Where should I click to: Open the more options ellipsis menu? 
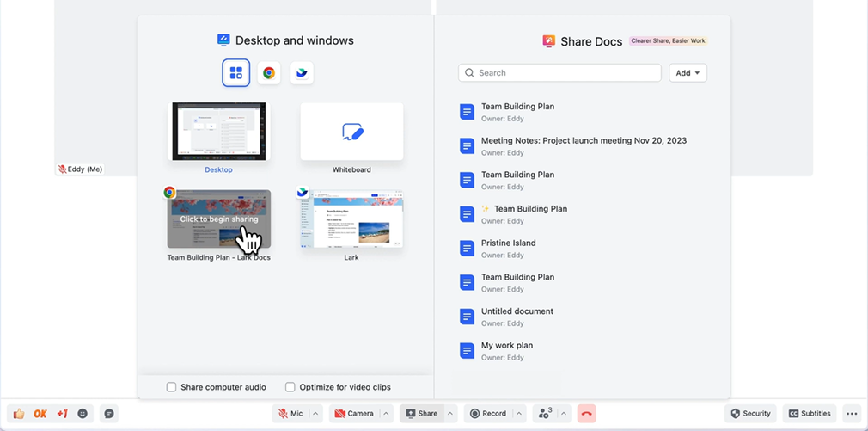tap(851, 414)
